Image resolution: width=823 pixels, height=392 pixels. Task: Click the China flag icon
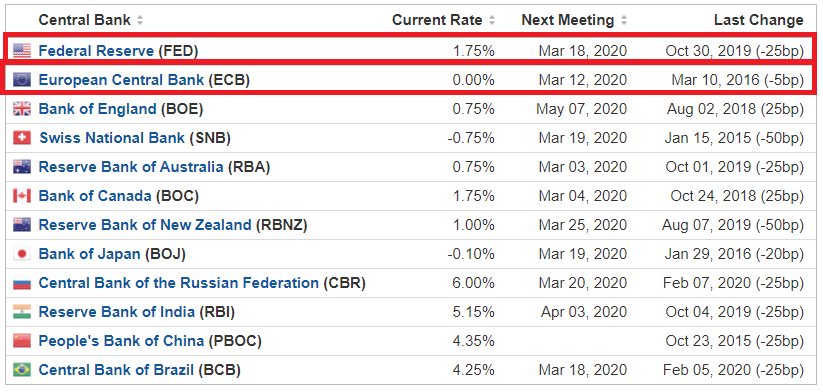[22, 341]
